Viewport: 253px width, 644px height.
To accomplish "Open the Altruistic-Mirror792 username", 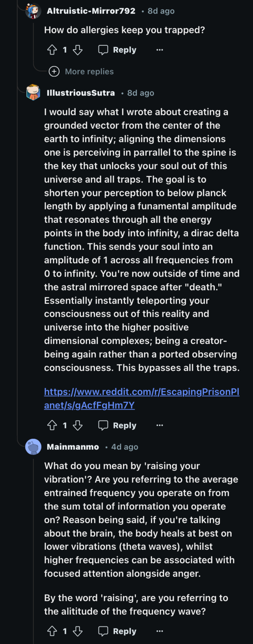I will click(91, 11).
